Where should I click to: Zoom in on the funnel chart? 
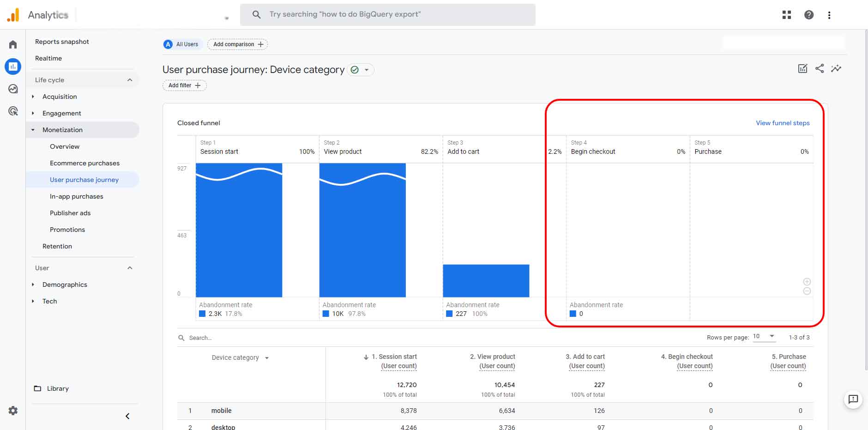tap(807, 282)
